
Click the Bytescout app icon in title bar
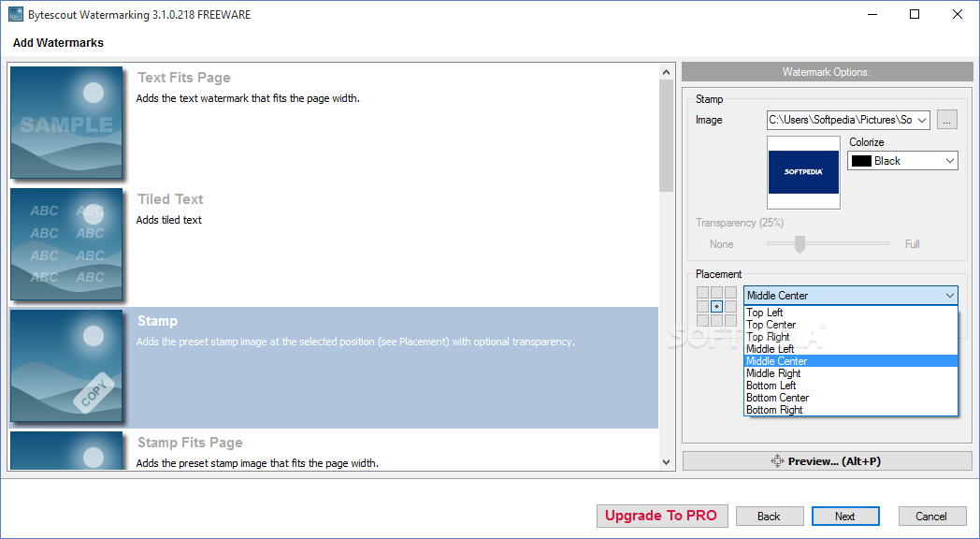click(x=16, y=14)
